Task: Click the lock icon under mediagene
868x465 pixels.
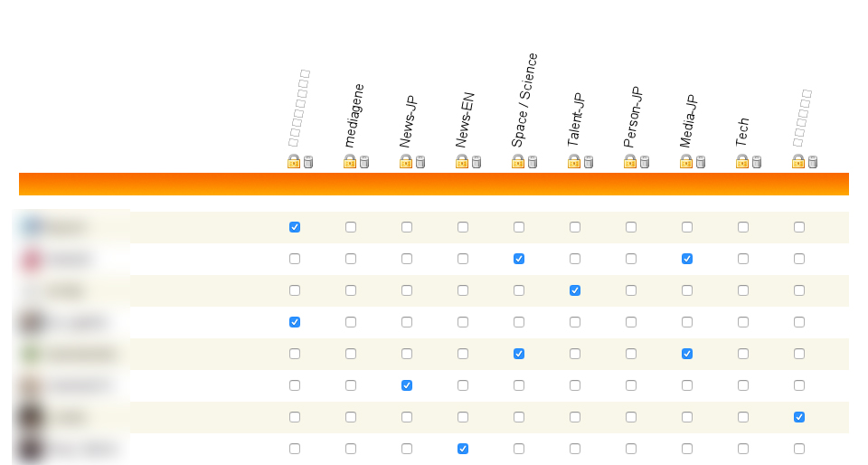Action: 350,161
